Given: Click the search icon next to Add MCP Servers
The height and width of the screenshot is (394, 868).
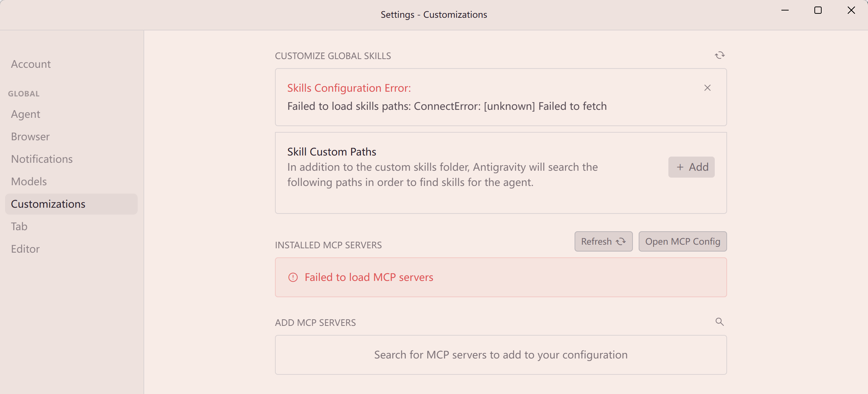Looking at the screenshot, I should coord(719,322).
